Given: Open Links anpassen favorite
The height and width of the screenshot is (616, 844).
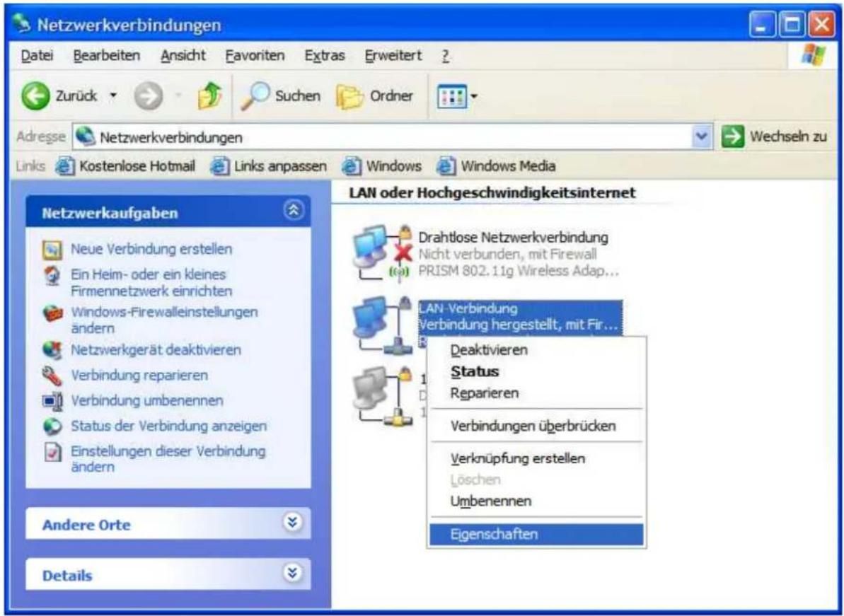Looking at the screenshot, I should click(x=268, y=165).
